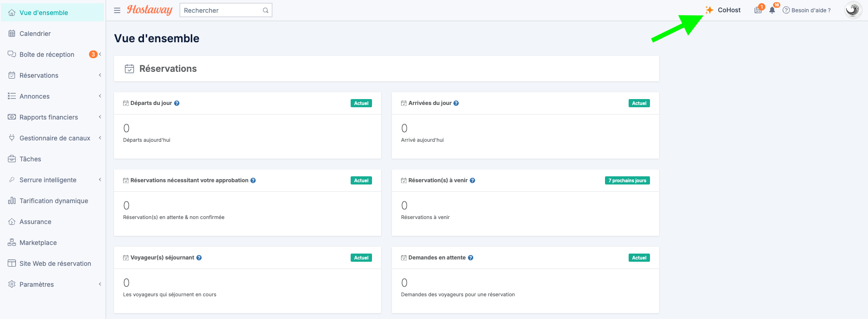The width and height of the screenshot is (868, 319).
Task: Click the Réservations sidebar icon
Action: coord(12,75)
